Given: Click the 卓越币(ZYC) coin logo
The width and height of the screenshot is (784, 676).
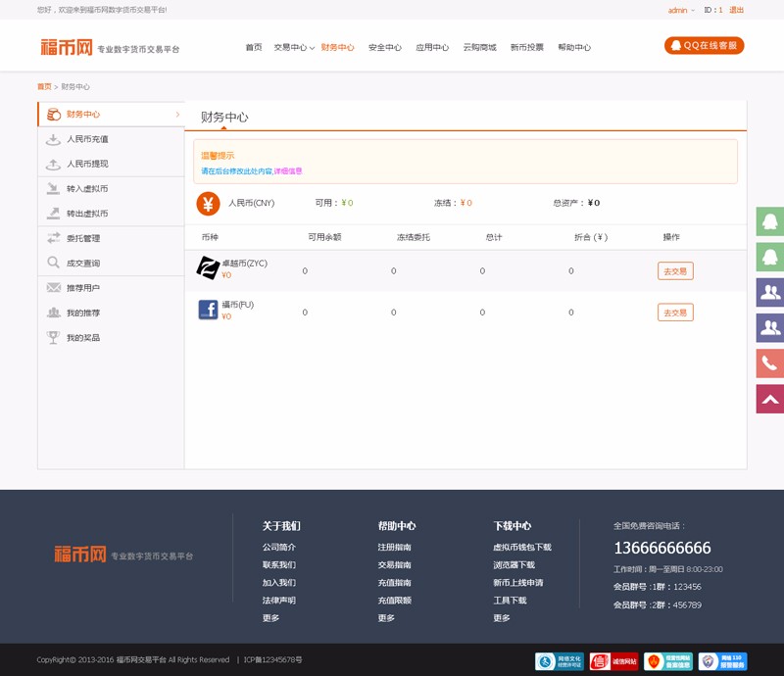Looking at the screenshot, I should tap(208, 267).
